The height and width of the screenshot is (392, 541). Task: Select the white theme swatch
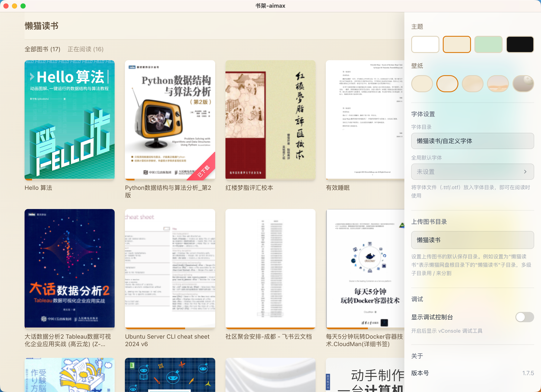(425, 44)
